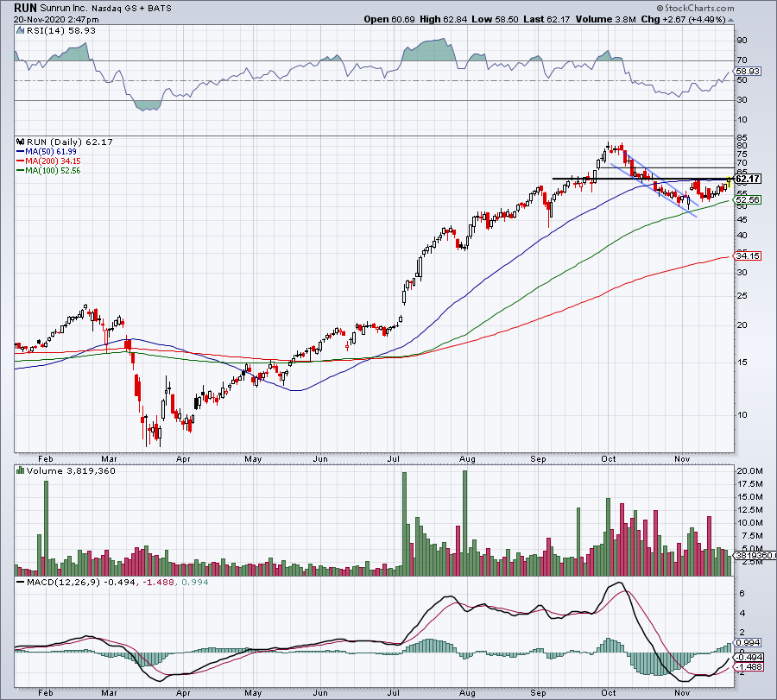Click the 52.56 green price tag on right axis
Image resolution: width=777 pixels, height=700 pixels.
pos(748,199)
